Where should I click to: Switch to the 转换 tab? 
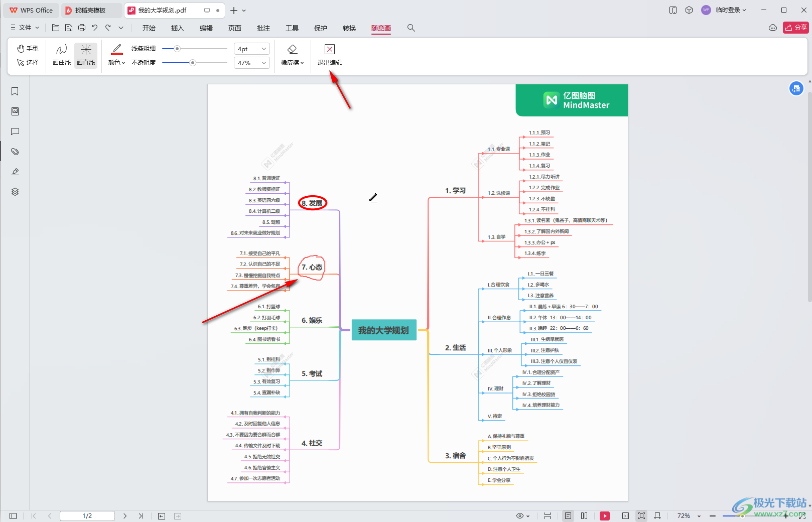(x=349, y=28)
